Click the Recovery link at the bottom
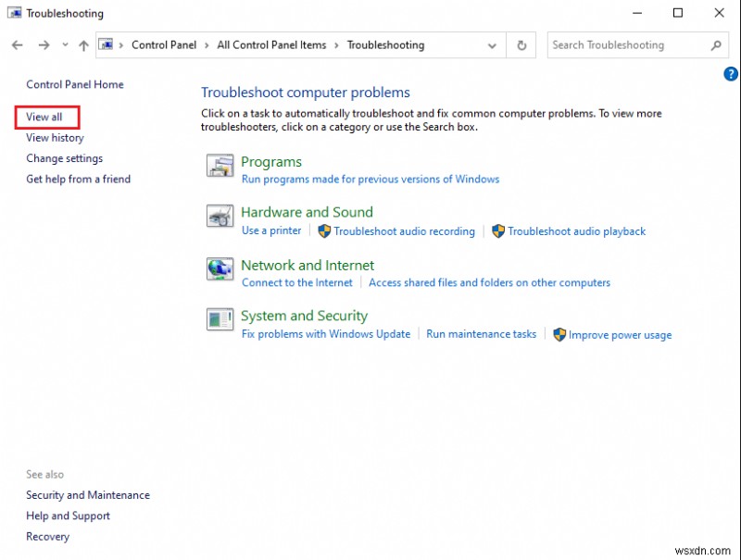Viewport: 741px width, 560px height. click(x=47, y=536)
